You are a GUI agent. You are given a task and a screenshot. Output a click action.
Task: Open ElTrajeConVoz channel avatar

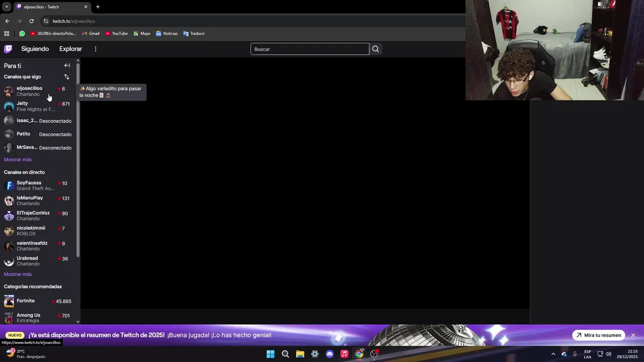click(x=9, y=216)
